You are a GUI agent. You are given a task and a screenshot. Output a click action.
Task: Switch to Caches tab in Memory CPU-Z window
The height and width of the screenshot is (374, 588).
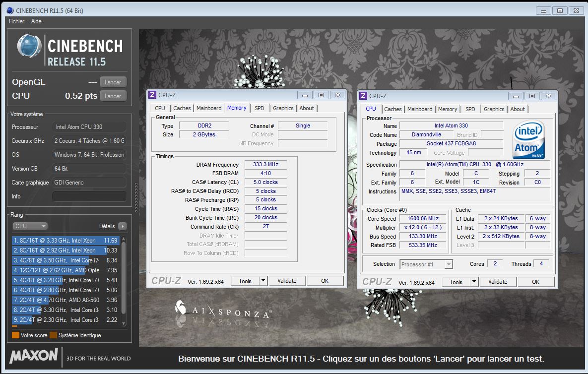(182, 108)
